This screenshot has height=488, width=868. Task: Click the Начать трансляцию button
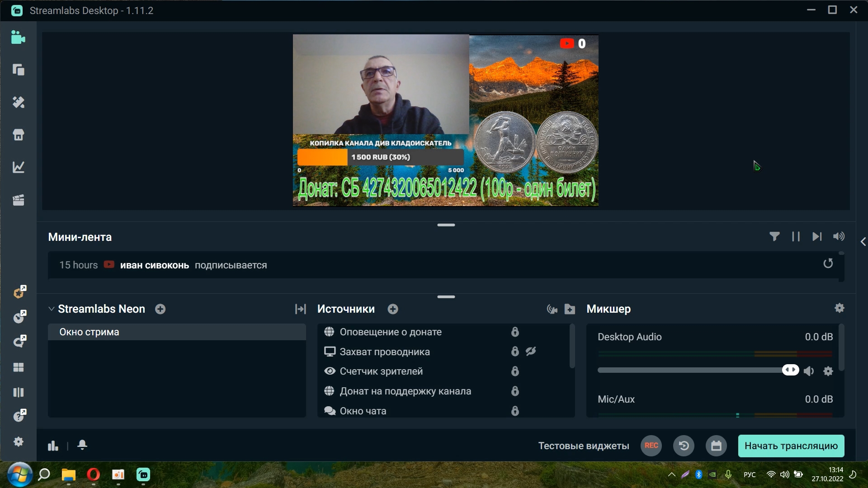[791, 446]
